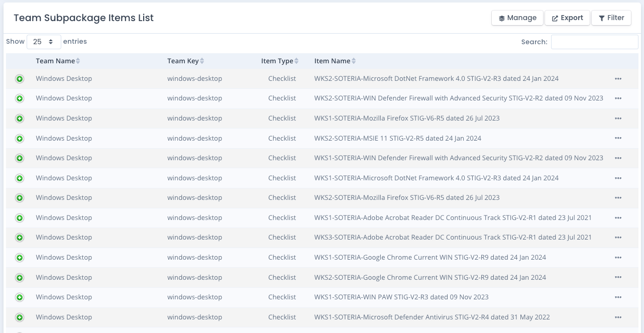Expand WKS2-SOTERIA-Microsoft DotNet Framework row plus icon

(x=20, y=79)
